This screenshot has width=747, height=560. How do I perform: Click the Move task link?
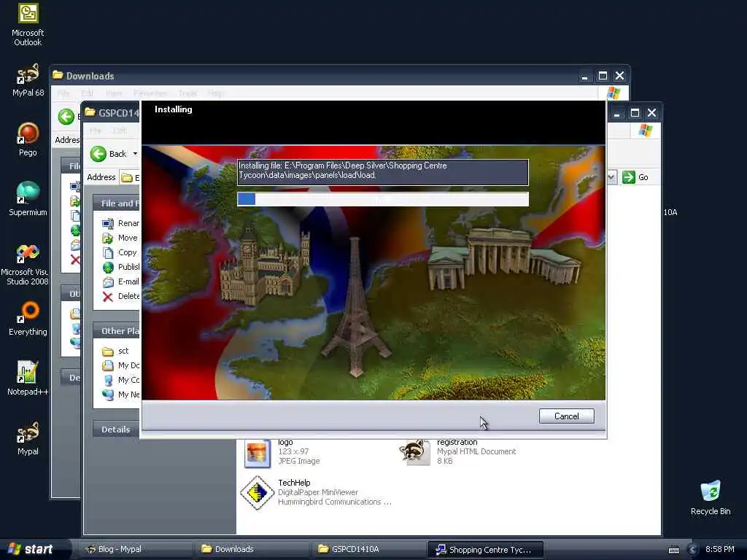120,238
